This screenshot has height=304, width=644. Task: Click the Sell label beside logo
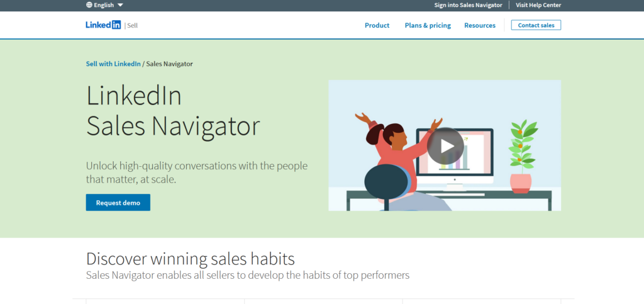132,25
